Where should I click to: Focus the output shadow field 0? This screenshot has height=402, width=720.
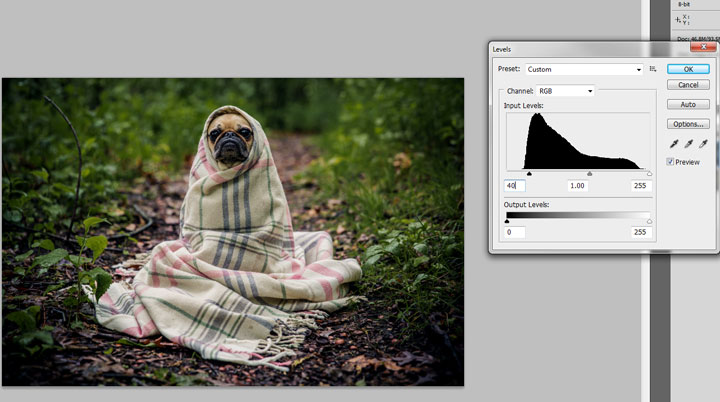(x=515, y=232)
